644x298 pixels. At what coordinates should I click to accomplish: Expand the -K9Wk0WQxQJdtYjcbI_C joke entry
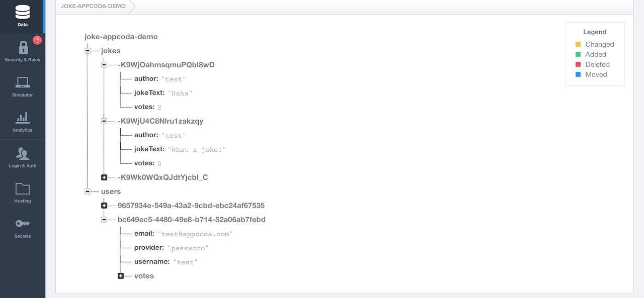[104, 177]
